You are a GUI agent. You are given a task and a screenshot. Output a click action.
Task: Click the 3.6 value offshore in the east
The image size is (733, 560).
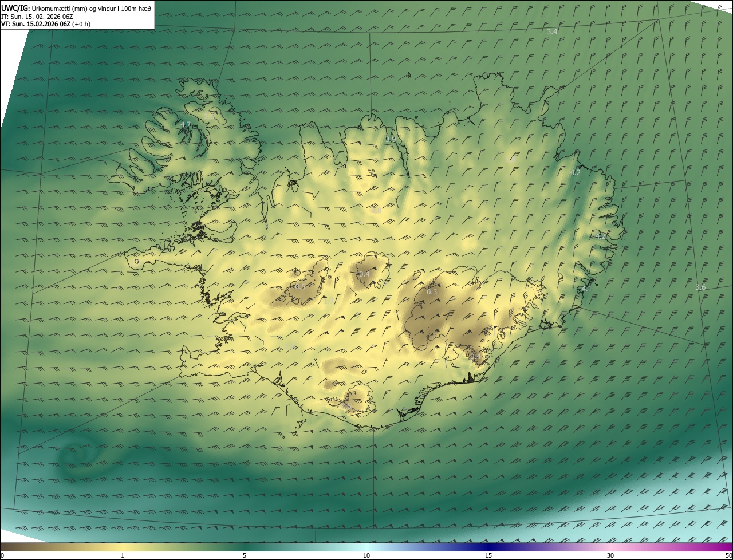pyautogui.click(x=700, y=287)
